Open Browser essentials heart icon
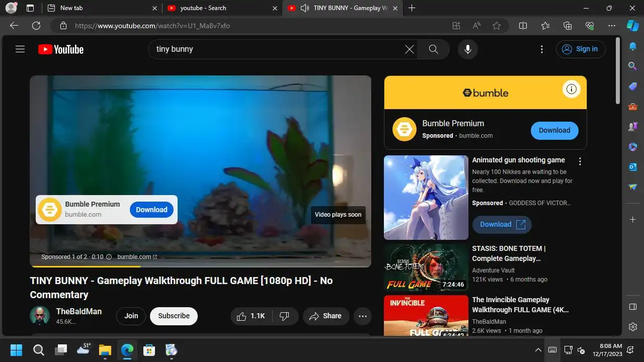 coord(590,26)
